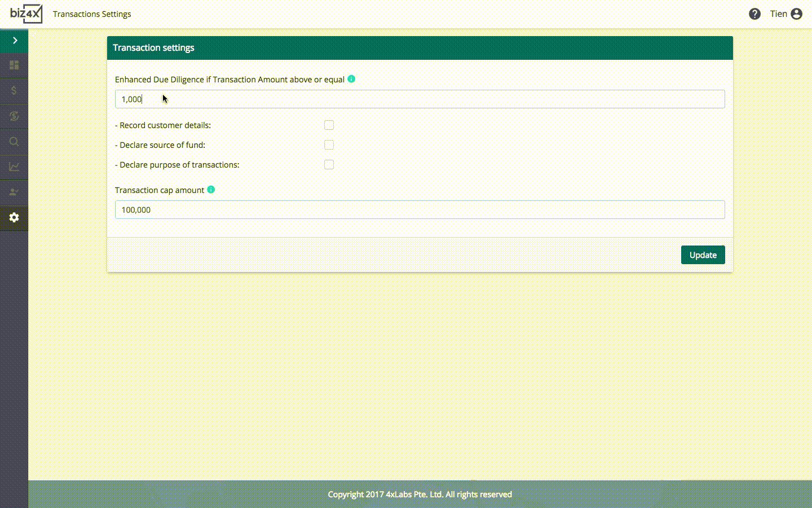Expand the sidebar with the chevron arrow
Image resolution: width=812 pixels, height=508 pixels.
pos(15,41)
